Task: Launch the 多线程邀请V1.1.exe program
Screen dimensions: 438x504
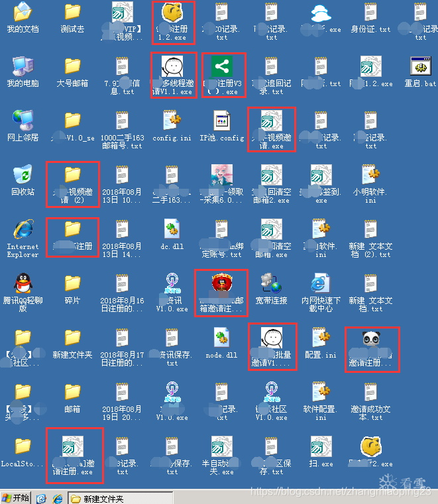Action: 174,76
